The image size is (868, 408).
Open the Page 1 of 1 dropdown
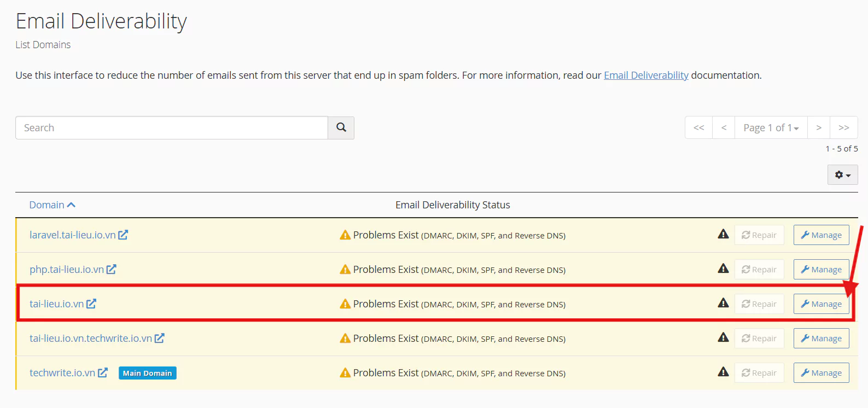(x=771, y=127)
